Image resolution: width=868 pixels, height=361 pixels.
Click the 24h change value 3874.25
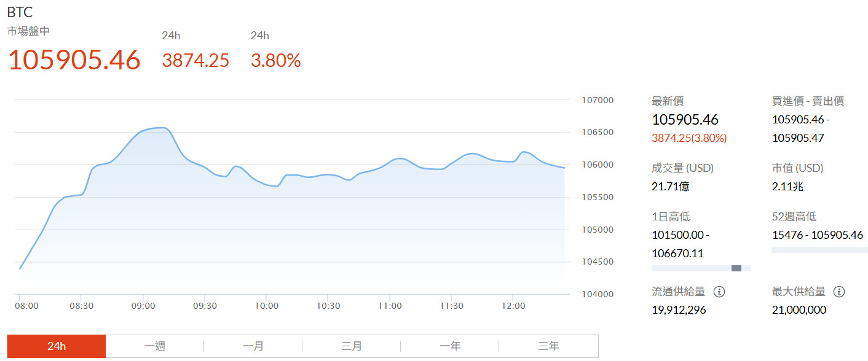(195, 60)
